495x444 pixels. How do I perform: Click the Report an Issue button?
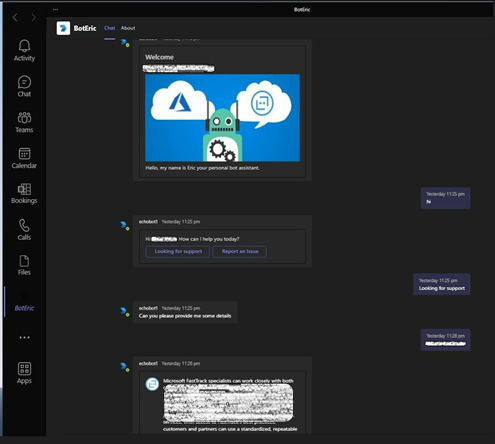(x=240, y=252)
